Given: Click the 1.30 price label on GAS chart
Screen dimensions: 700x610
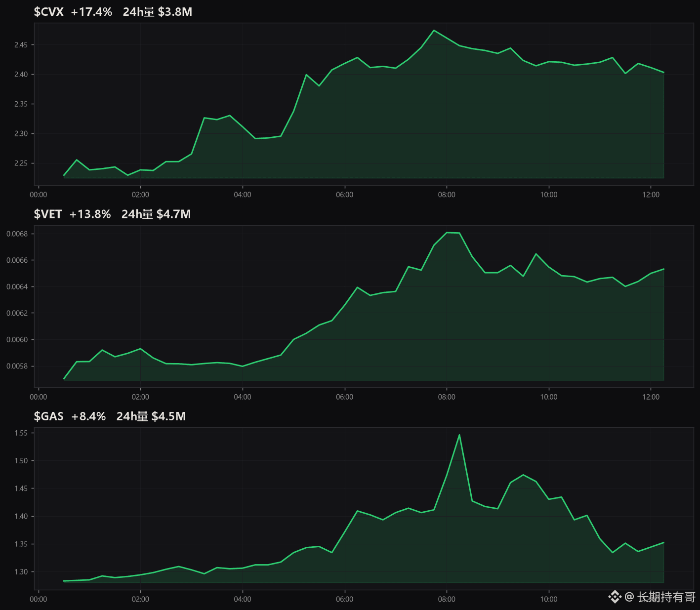Looking at the screenshot, I should (x=21, y=572).
